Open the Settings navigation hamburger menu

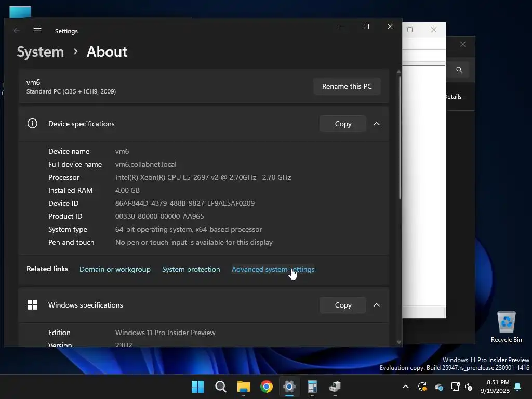[37, 31]
